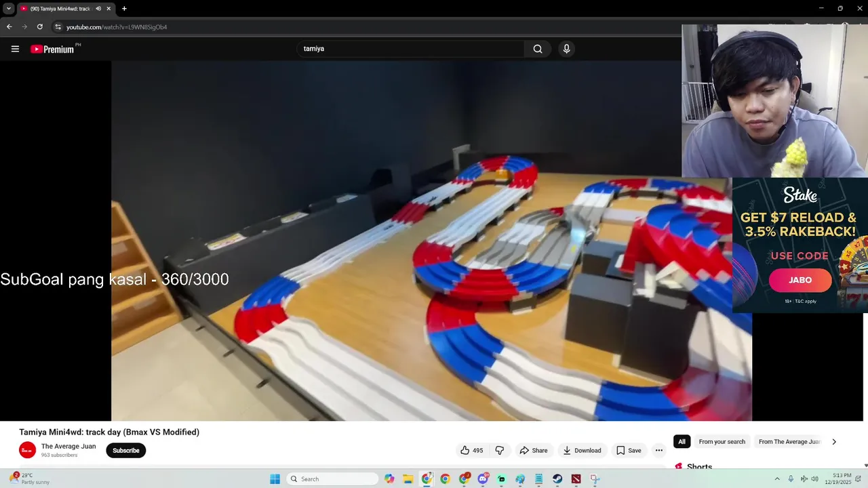This screenshot has height=488, width=868.
Task: Show next filter chips with arrow
Action: [833, 441]
